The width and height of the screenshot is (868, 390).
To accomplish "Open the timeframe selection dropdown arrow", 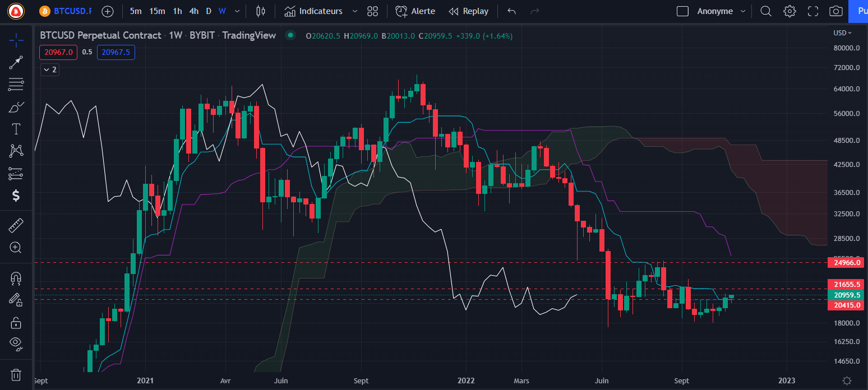I will click(x=236, y=11).
